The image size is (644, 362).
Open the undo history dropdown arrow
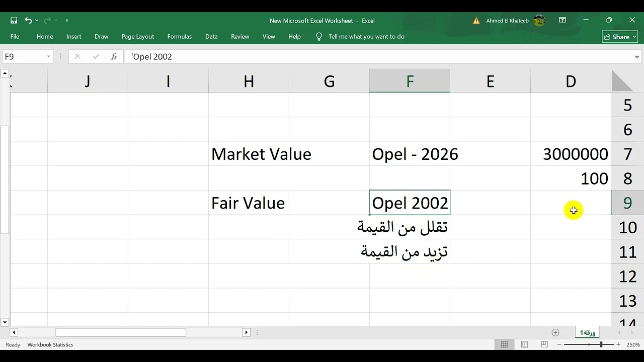coord(37,21)
